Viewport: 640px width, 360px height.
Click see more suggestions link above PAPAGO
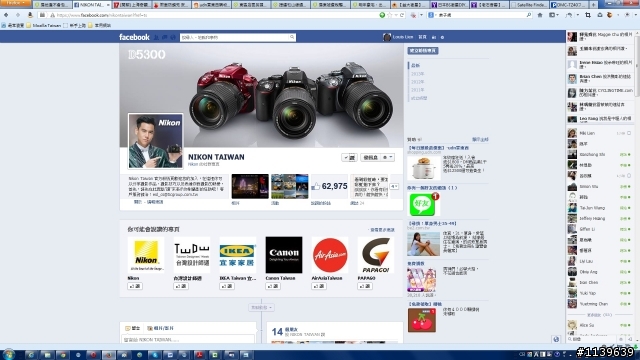point(382,230)
